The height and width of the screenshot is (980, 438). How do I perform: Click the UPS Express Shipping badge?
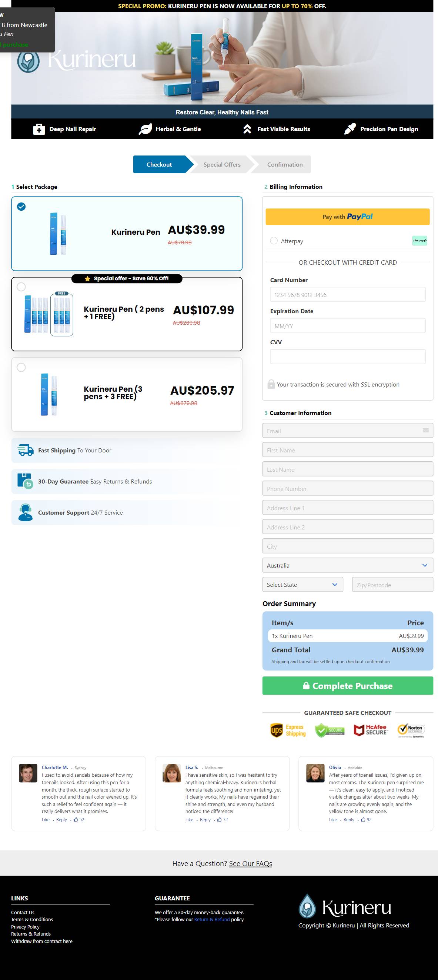pos(288,730)
